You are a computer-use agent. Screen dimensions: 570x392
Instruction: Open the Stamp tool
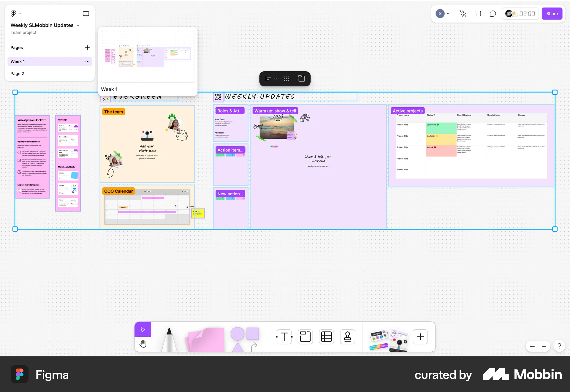[347, 336]
